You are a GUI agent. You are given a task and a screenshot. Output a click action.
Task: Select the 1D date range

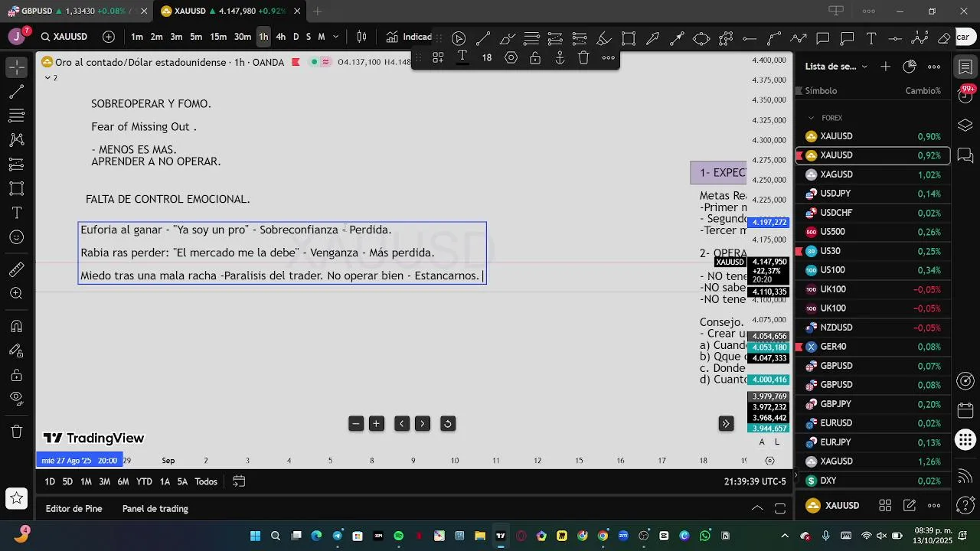(50, 481)
